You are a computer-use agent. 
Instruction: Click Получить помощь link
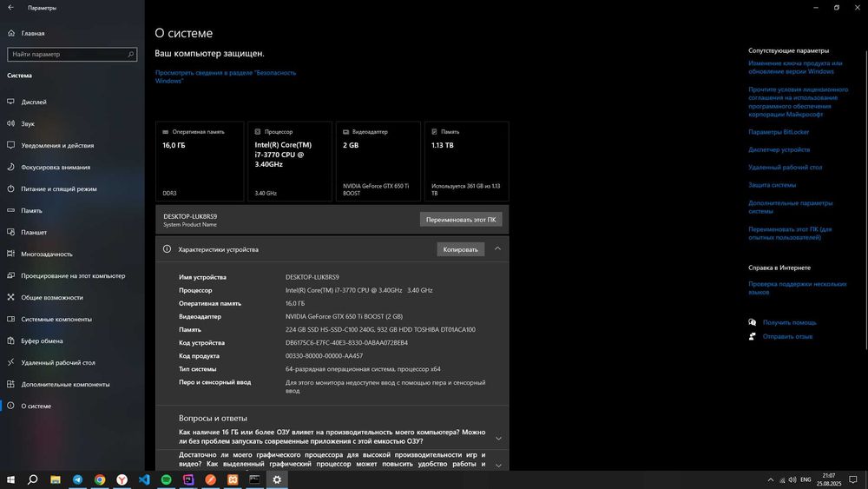pyautogui.click(x=789, y=322)
